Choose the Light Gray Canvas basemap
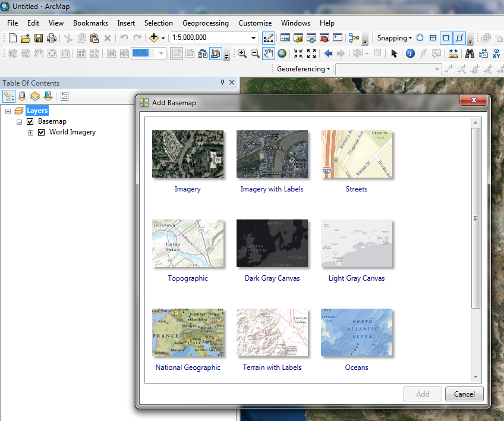The height and width of the screenshot is (421, 504). pyautogui.click(x=357, y=243)
